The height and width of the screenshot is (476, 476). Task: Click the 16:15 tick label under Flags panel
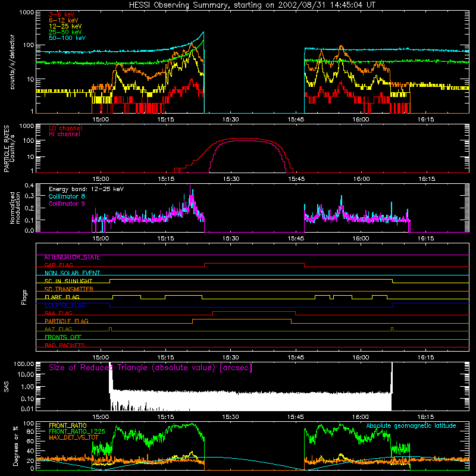tap(426, 358)
